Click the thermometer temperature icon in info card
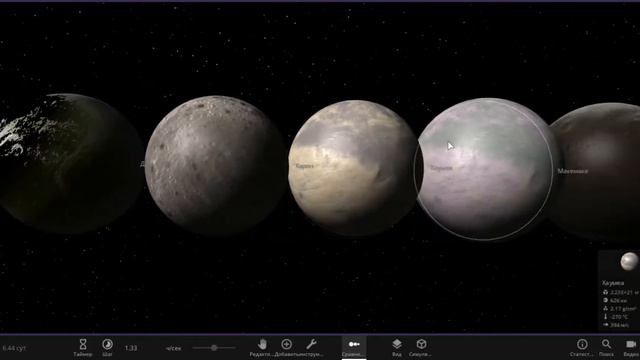640x360 pixels. pos(606,317)
